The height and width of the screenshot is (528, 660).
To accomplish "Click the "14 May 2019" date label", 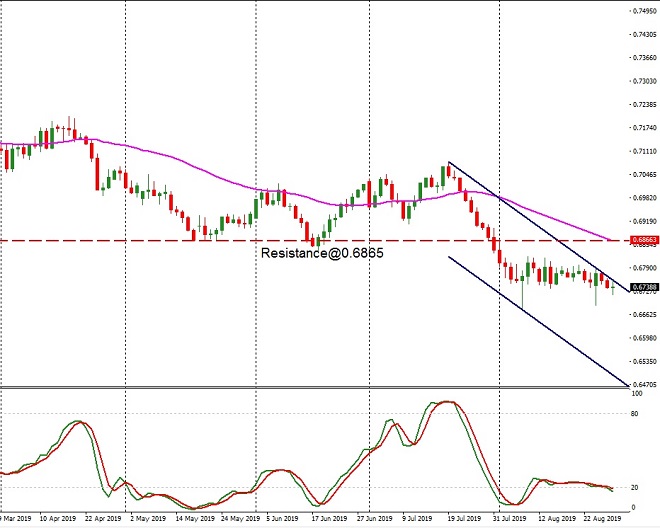I will [x=195, y=518].
